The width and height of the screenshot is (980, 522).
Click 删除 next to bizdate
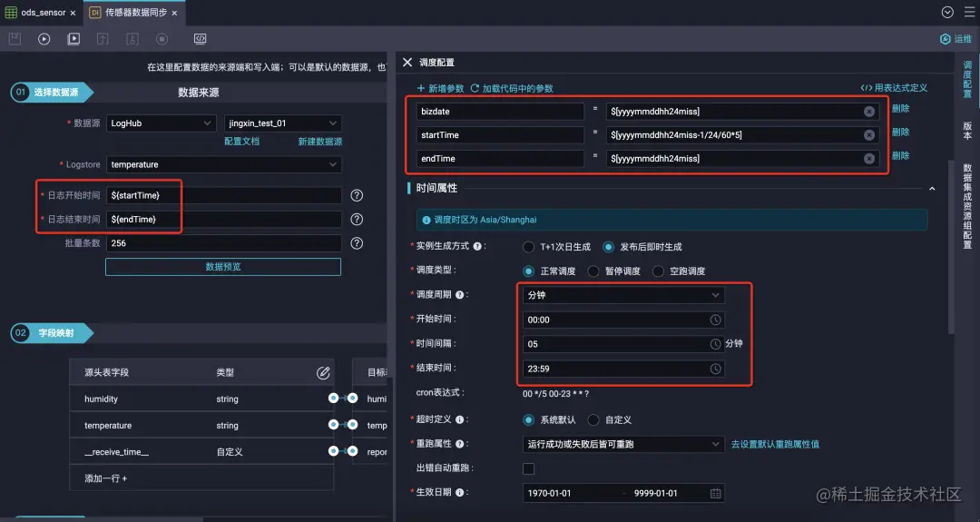click(x=901, y=109)
